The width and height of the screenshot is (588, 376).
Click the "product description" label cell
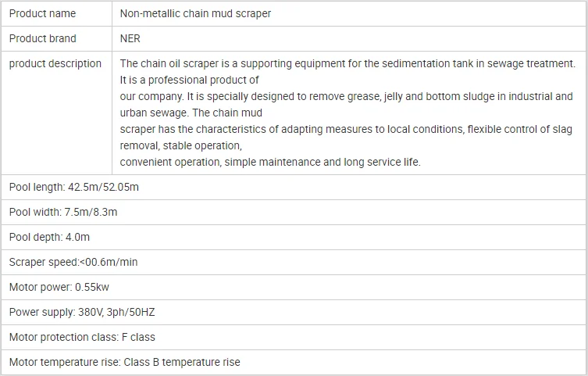point(55,63)
